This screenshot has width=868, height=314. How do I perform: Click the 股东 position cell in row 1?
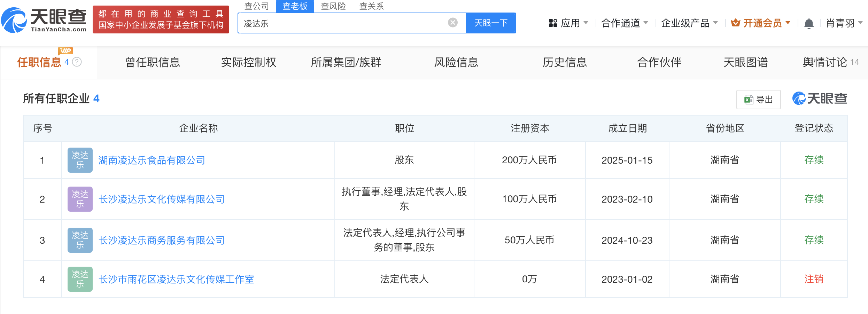tap(404, 160)
